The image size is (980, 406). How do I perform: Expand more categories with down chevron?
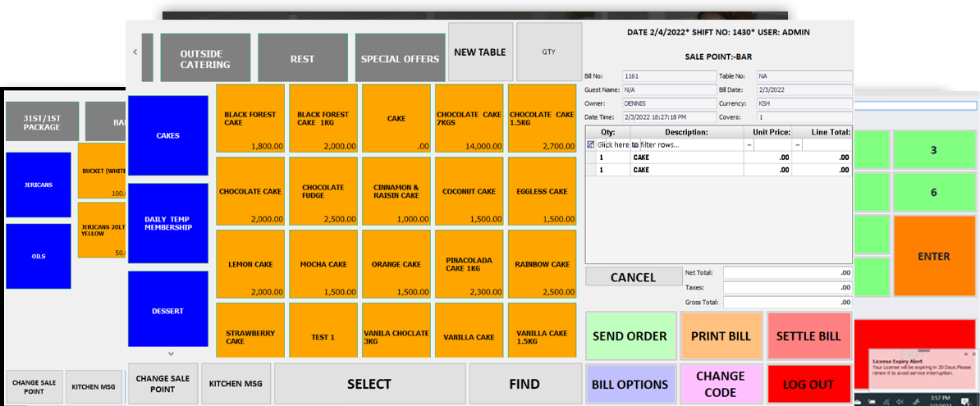pyautogui.click(x=171, y=354)
